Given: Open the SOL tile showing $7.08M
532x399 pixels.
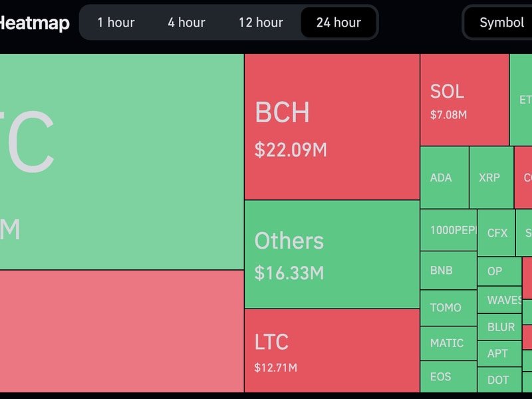Looking at the screenshot, I should [x=464, y=100].
